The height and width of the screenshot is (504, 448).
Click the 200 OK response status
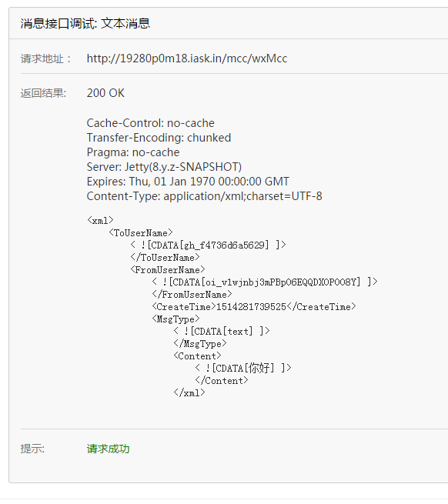tap(105, 93)
